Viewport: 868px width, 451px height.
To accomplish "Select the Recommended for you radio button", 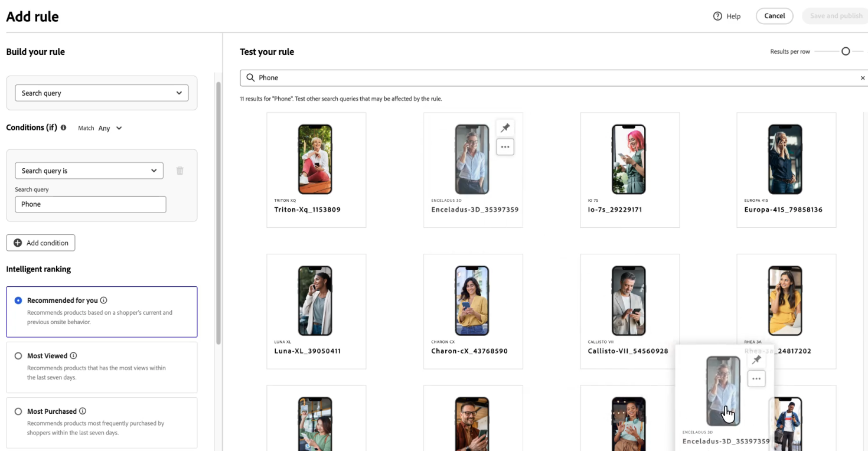I will (x=18, y=300).
